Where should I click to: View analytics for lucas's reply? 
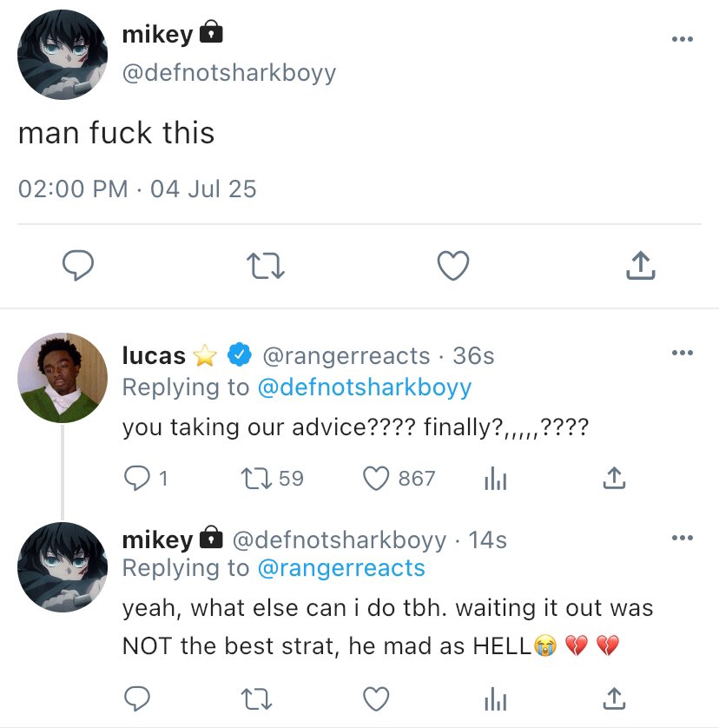tap(494, 478)
